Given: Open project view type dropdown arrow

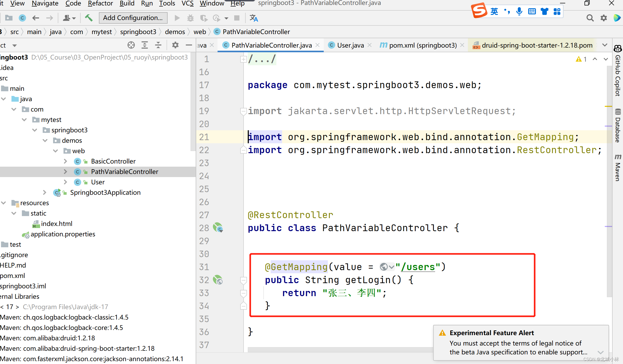Looking at the screenshot, I should [x=15, y=45].
